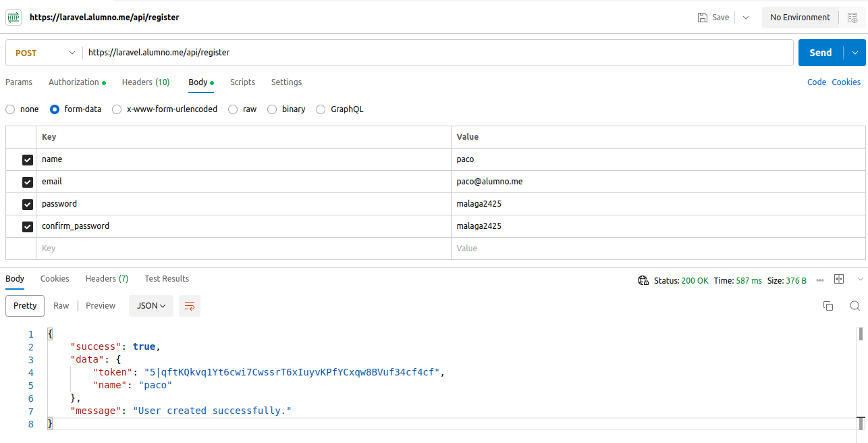Select the raw body type

(x=233, y=109)
